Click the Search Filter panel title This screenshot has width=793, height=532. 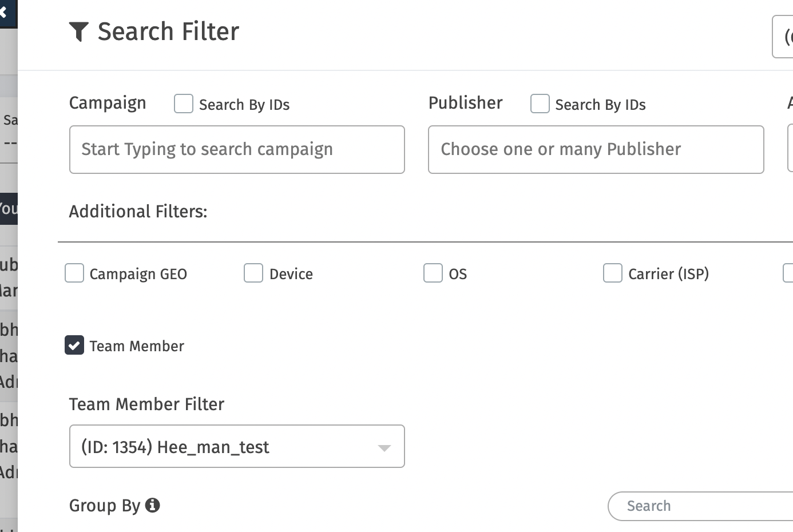click(169, 31)
